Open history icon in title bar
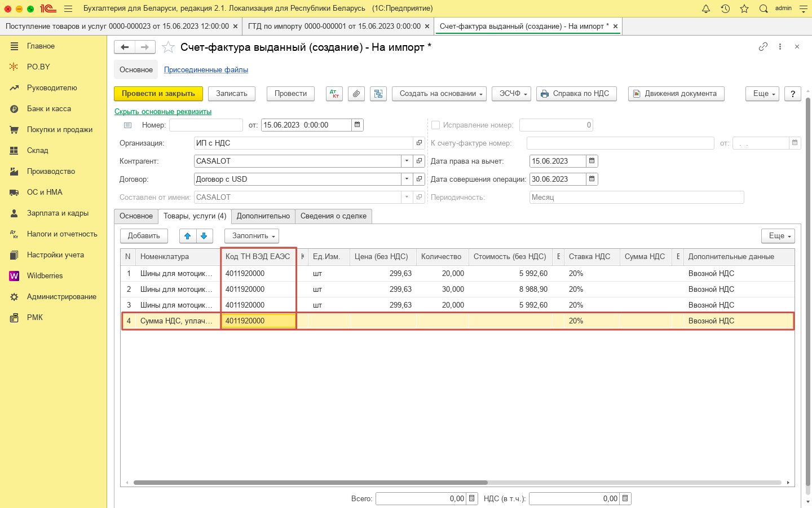The height and width of the screenshot is (508, 812). pos(725,8)
